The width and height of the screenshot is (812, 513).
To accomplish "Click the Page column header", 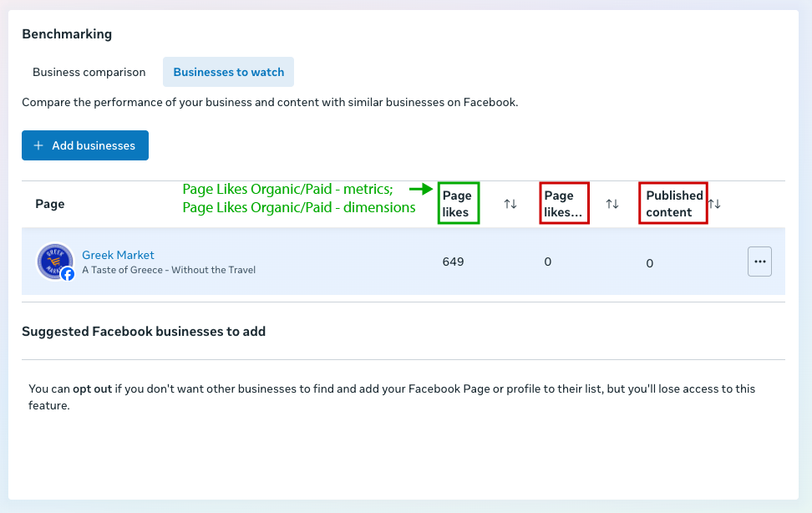I will pos(50,204).
